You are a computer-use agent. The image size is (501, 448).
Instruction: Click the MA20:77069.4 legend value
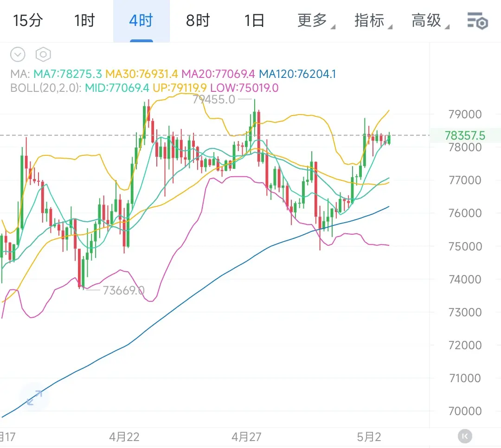pos(218,74)
